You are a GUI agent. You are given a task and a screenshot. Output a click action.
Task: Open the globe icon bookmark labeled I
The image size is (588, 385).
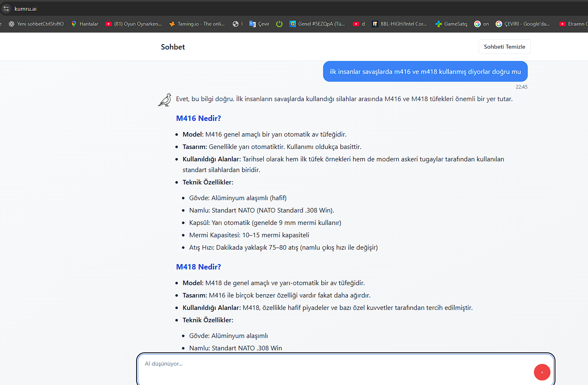[x=238, y=24]
